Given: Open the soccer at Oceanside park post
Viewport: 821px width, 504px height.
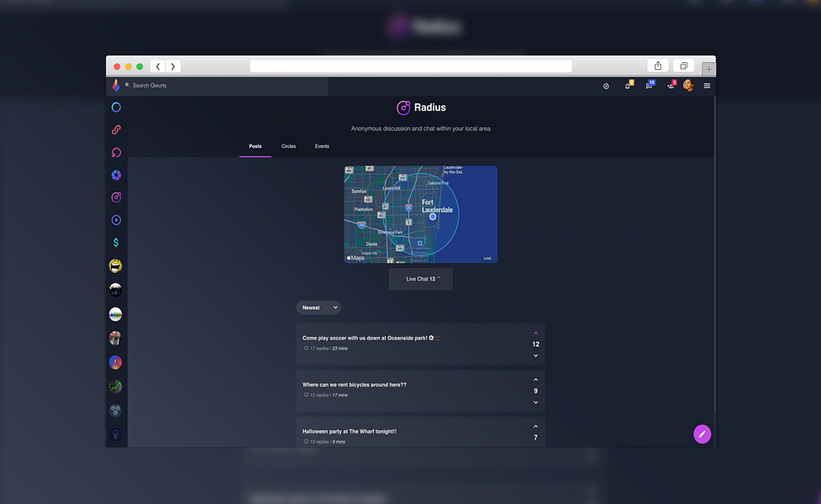Looking at the screenshot, I should [420, 344].
